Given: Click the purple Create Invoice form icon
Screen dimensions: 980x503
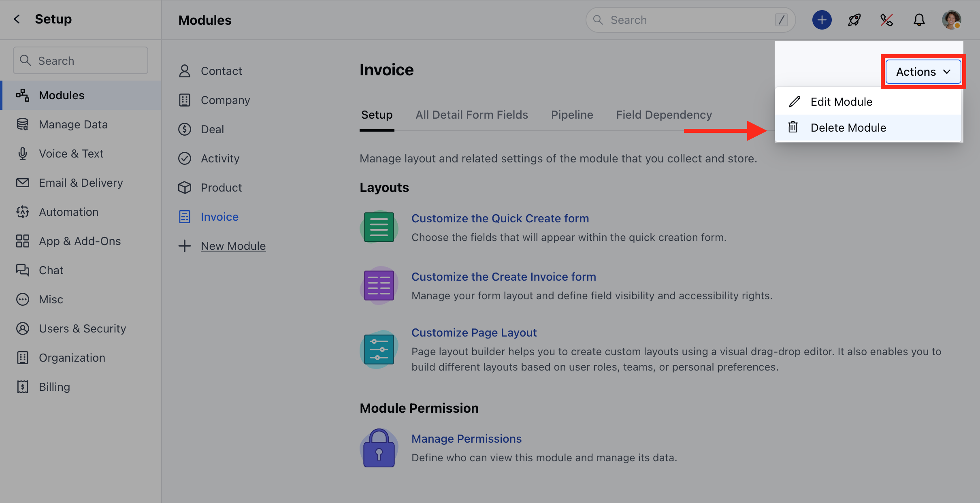Looking at the screenshot, I should pyautogui.click(x=379, y=286).
